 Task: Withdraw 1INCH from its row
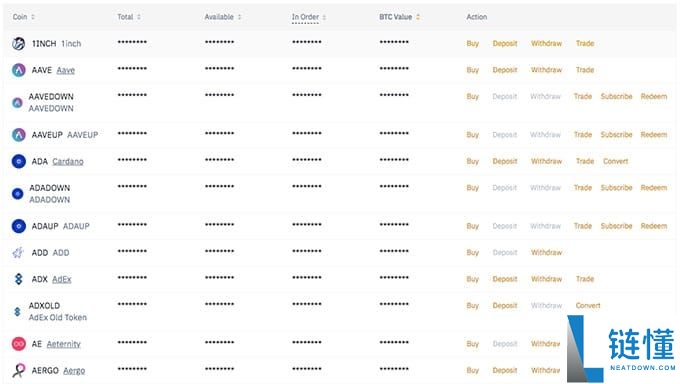tap(546, 43)
